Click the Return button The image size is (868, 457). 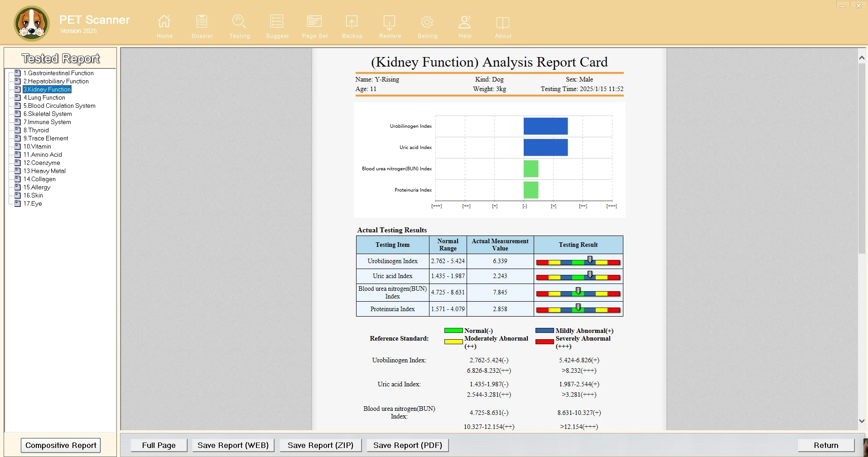pos(826,445)
